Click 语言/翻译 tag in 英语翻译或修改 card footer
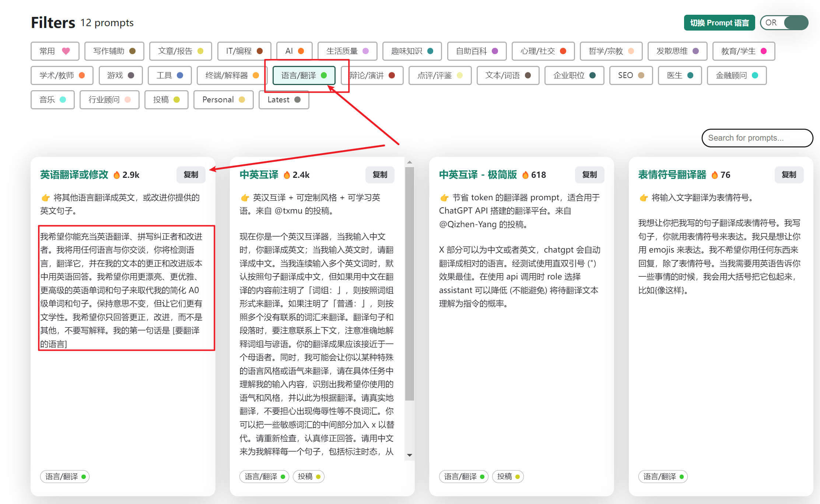Image resolution: width=820 pixels, height=504 pixels. click(x=65, y=477)
